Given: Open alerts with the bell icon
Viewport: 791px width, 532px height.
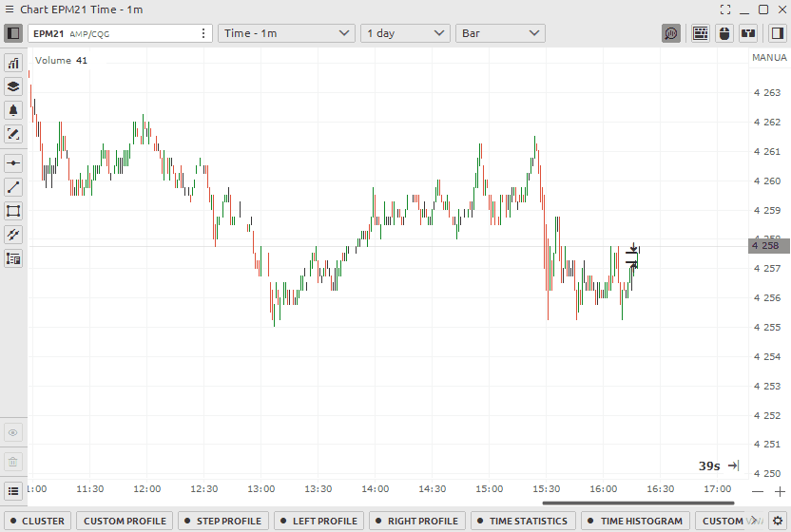Looking at the screenshot, I should click(13, 110).
